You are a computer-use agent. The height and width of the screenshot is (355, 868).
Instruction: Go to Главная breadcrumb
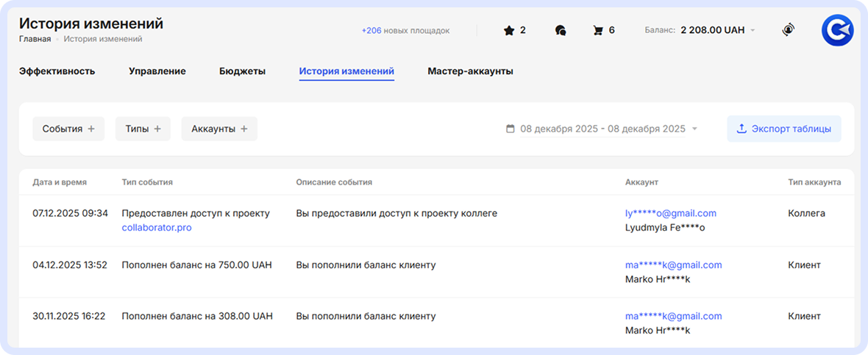pyautogui.click(x=35, y=39)
